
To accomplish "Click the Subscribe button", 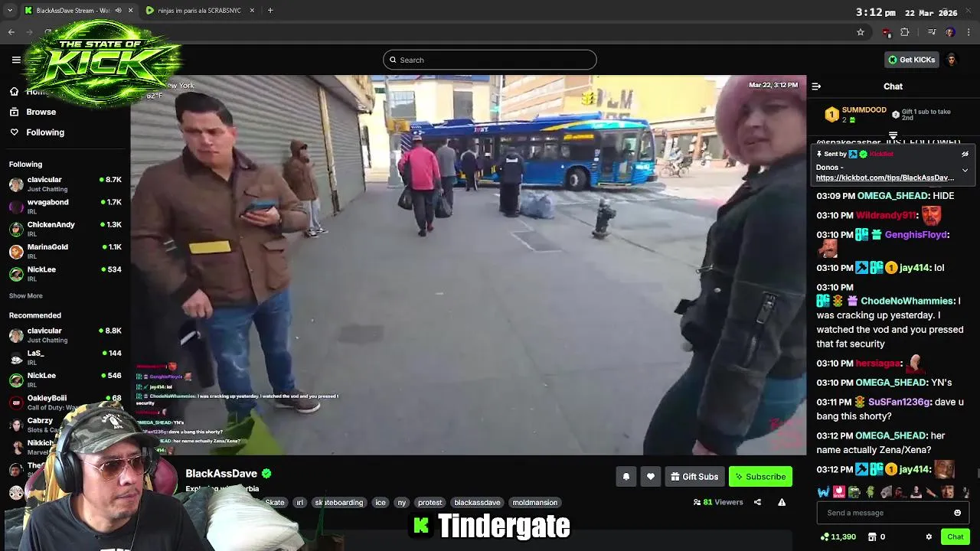I will click(760, 477).
